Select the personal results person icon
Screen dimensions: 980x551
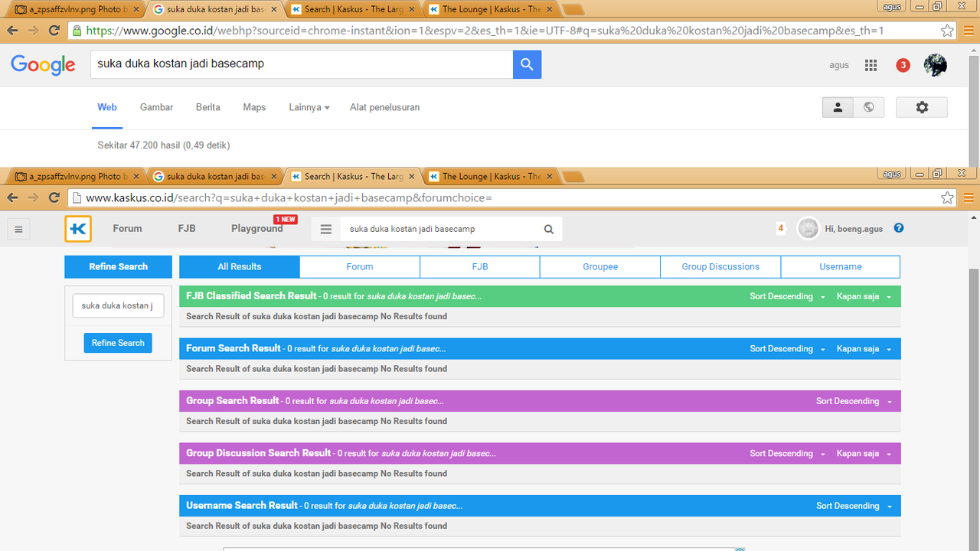(838, 107)
